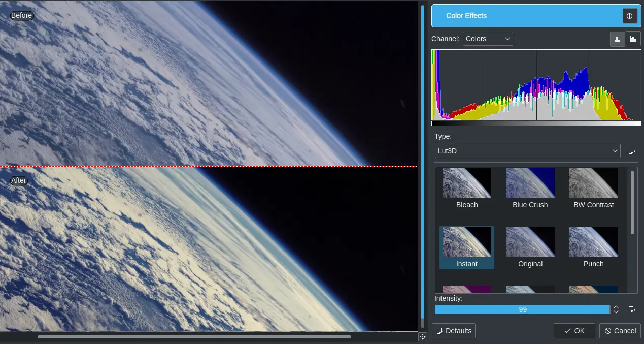644x344 pixels.
Task: Click the Color Effects title bar
Action: 536,16
